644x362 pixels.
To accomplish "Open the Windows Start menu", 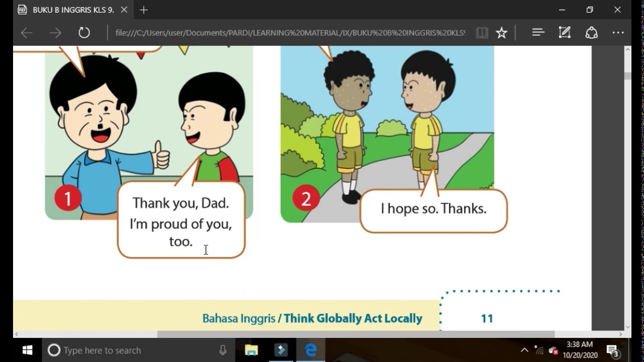I will (x=28, y=350).
